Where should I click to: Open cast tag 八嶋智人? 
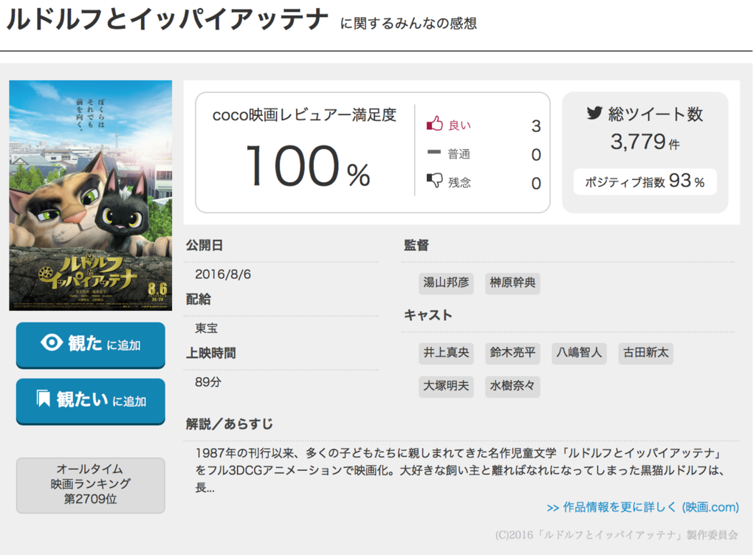pyautogui.click(x=579, y=353)
